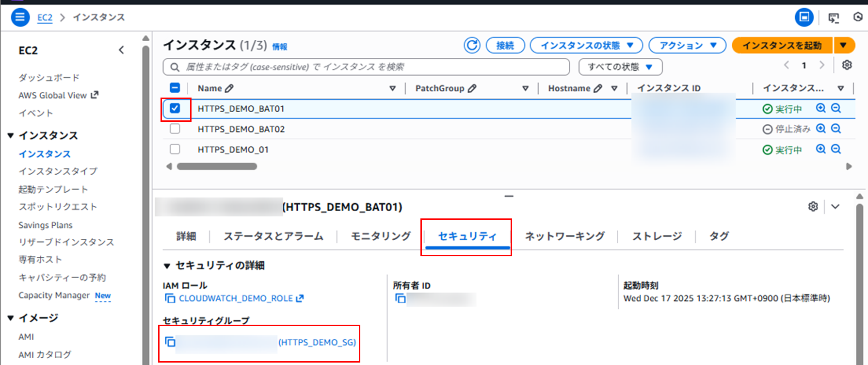Screen dimensions: 868x365
Task: Switch to the 詳細 tab
Action: click(186, 236)
